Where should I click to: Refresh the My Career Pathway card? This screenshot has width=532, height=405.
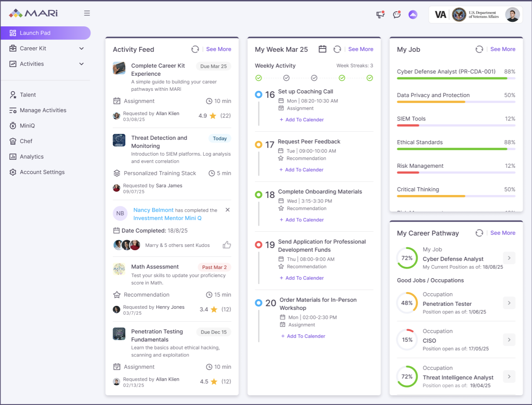(x=479, y=233)
